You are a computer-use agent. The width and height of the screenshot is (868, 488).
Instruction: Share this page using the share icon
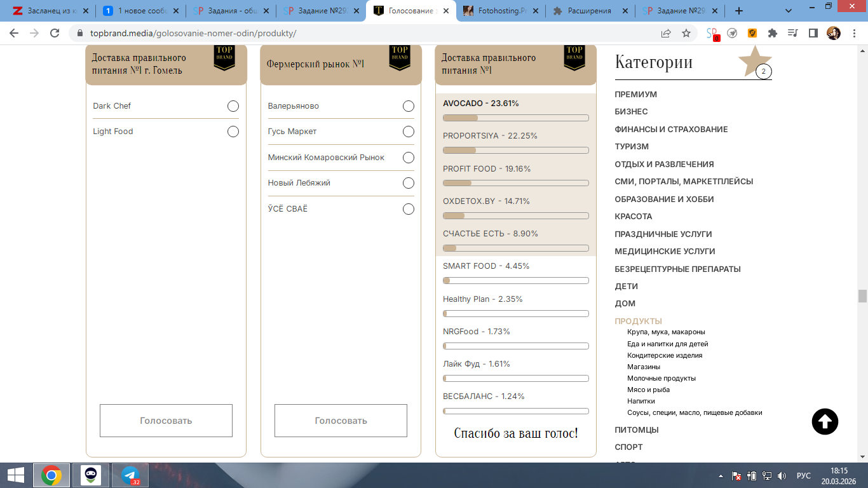pyautogui.click(x=666, y=34)
